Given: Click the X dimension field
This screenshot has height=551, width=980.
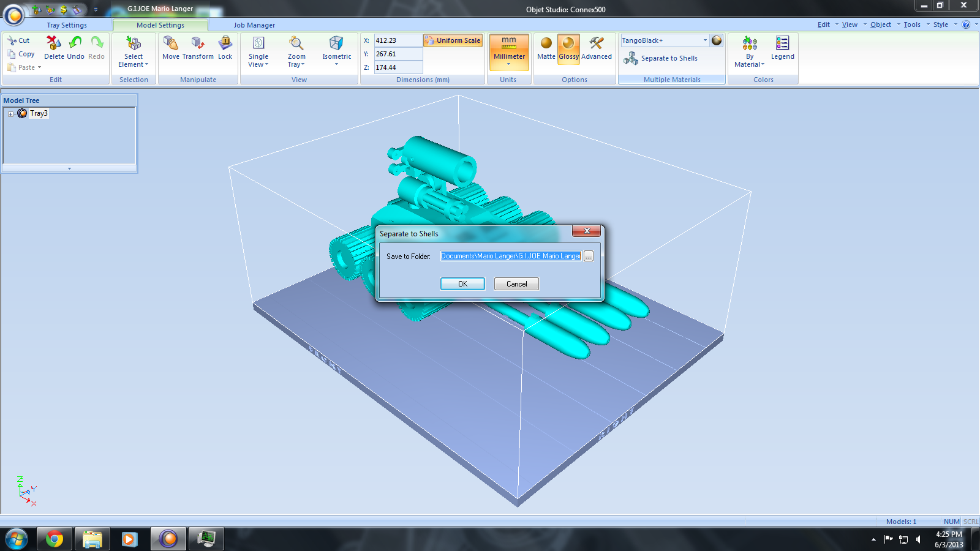Looking at the screenshot, I should [x=398, y=40].
